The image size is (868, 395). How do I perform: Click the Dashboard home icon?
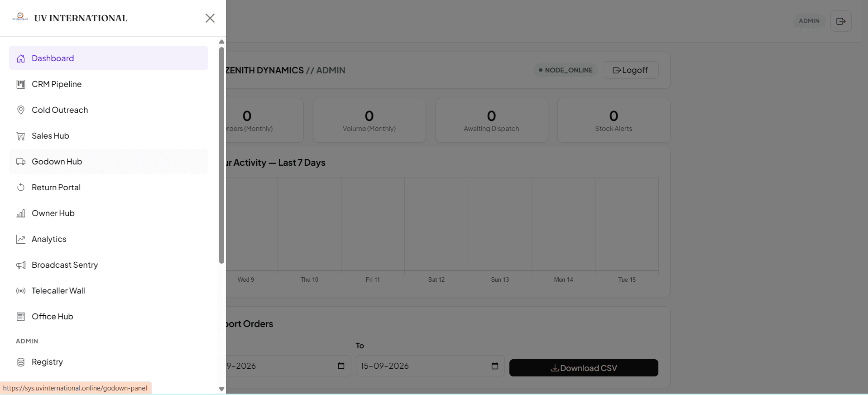(21, 58)
